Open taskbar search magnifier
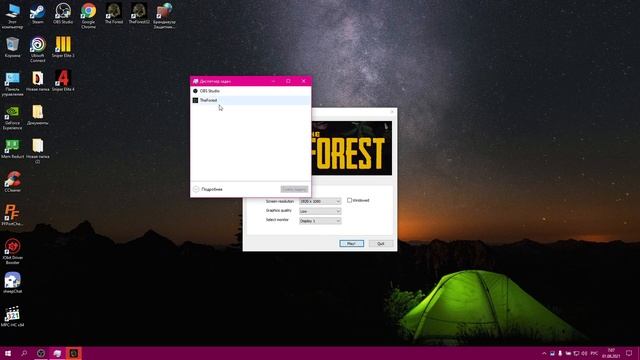Image resolution: width=640 pixels, height=360 pixels. [x=24, y=353]
